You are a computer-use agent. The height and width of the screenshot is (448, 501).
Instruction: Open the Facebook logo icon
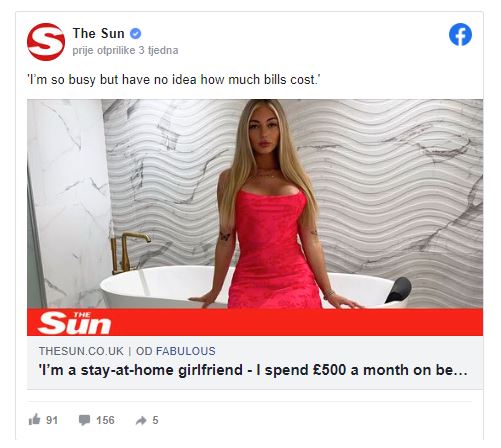(460, 35)
